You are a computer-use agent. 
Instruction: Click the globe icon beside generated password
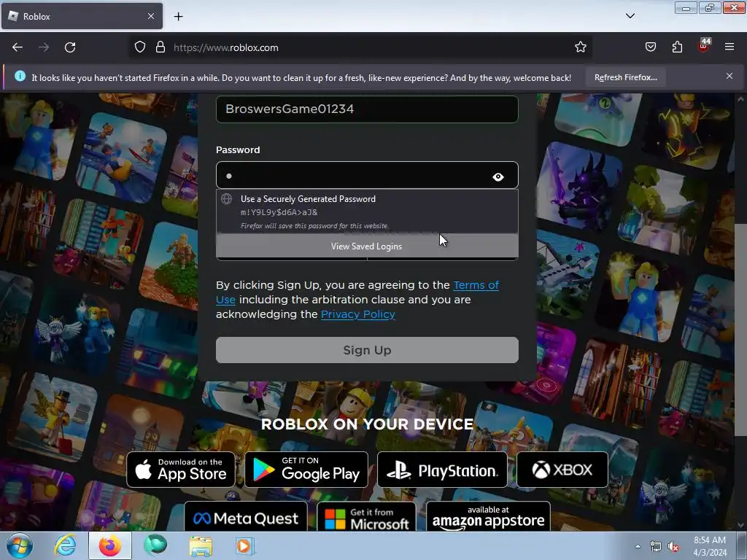[x=227, y=198]
